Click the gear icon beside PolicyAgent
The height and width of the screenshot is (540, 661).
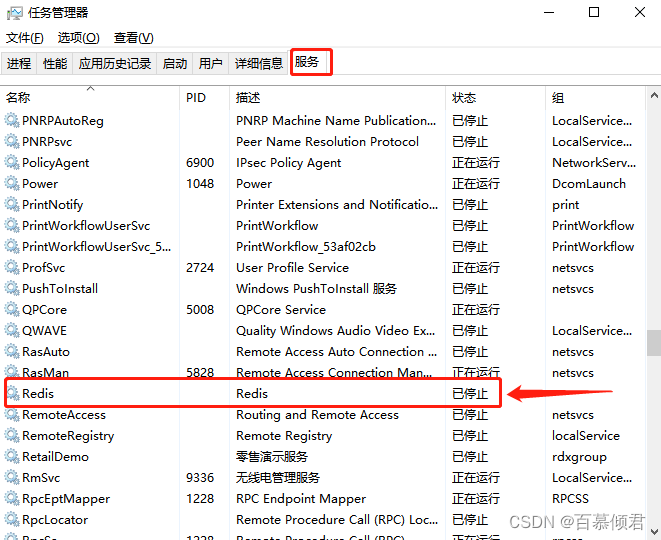click(x=12, y=163)
